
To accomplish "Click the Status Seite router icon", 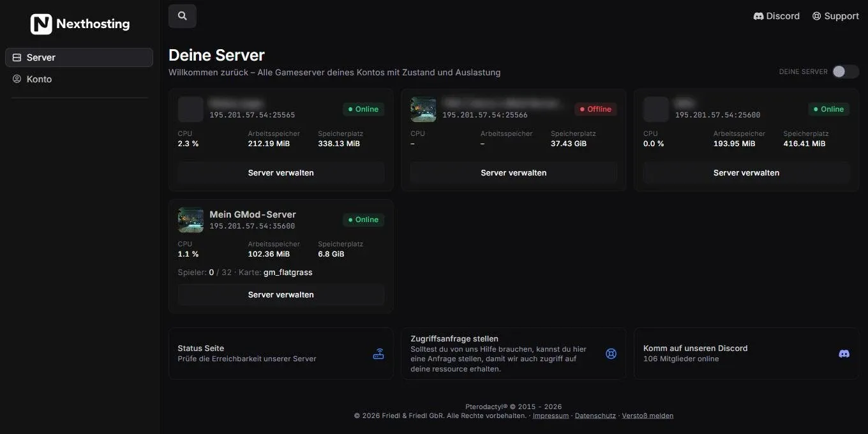I will [x=378, y=354].
